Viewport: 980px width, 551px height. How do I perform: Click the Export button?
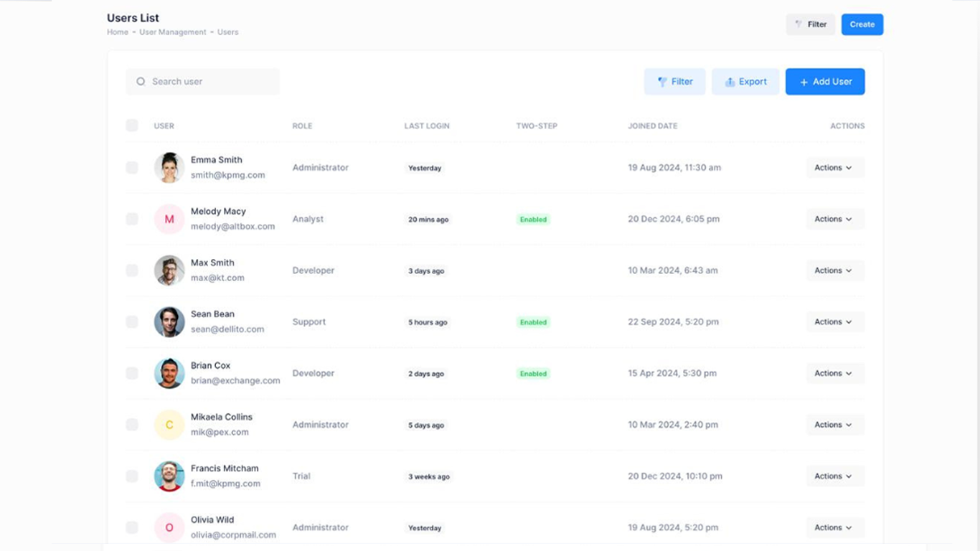coord(745,82)
